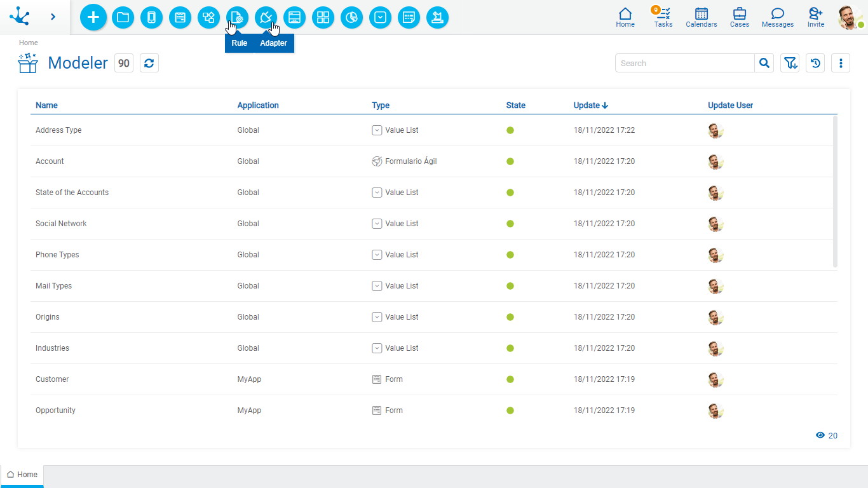Sort by Name column header
868x488 pixels.
(x=46, y=105)
